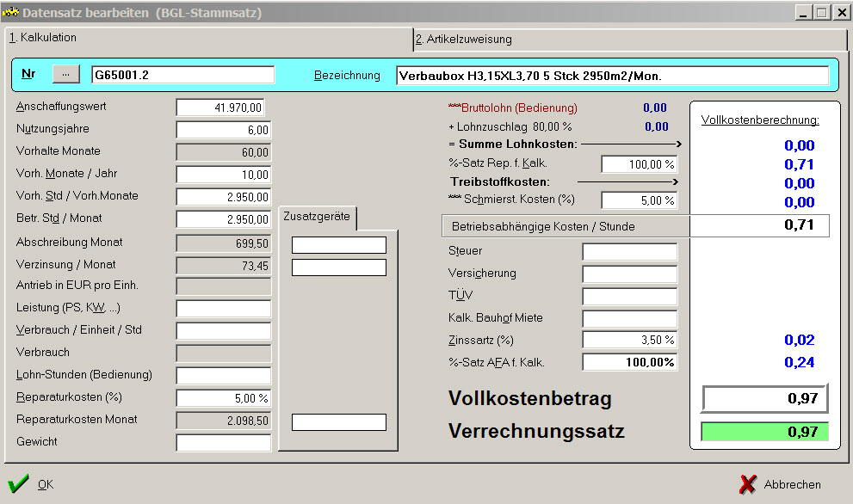Click the red X Abbrechen icon
Image resolution: width=853 pixels, height=504 pixels.
[x=748, y=484]
